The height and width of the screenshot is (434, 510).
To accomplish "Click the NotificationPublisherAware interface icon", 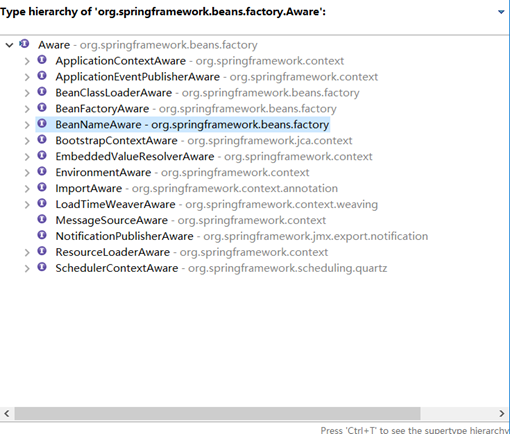I will (42, 235).
